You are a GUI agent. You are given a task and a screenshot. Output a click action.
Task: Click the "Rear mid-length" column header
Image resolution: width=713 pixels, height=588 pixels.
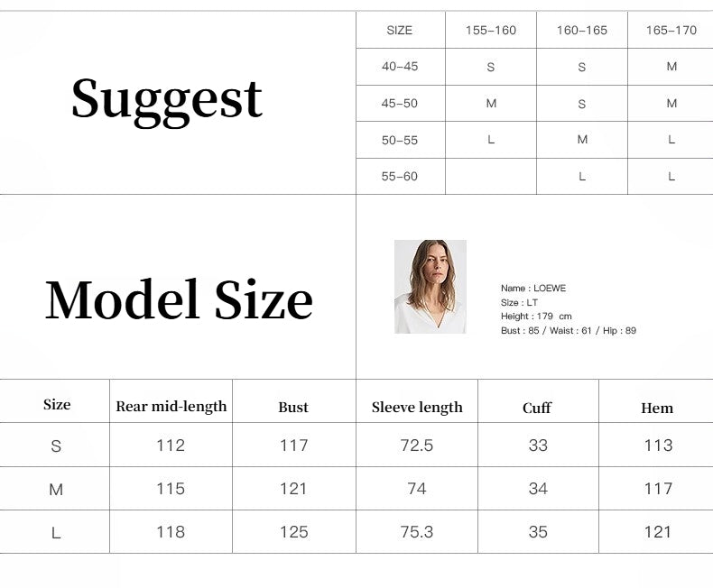point(171,407)
